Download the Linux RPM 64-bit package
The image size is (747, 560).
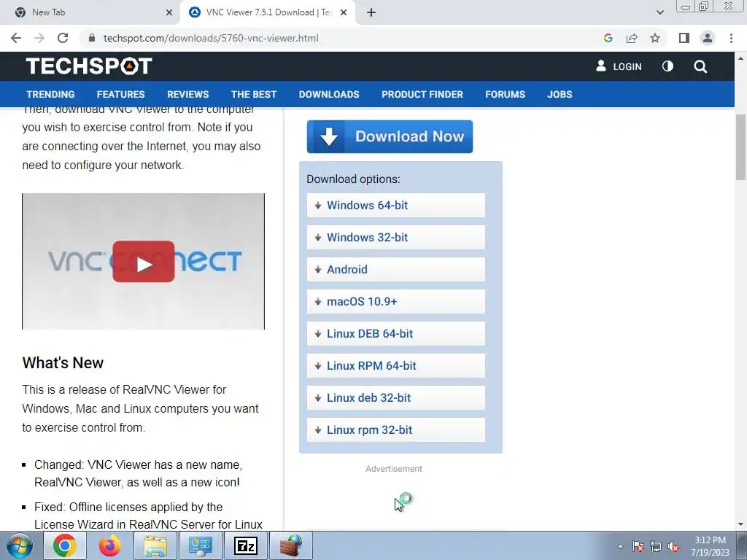tap(396, 366)
